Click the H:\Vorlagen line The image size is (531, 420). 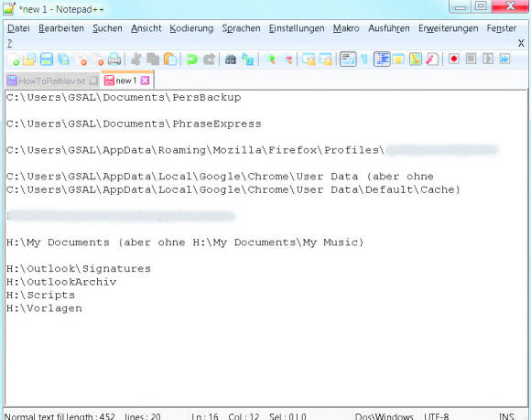44,308
